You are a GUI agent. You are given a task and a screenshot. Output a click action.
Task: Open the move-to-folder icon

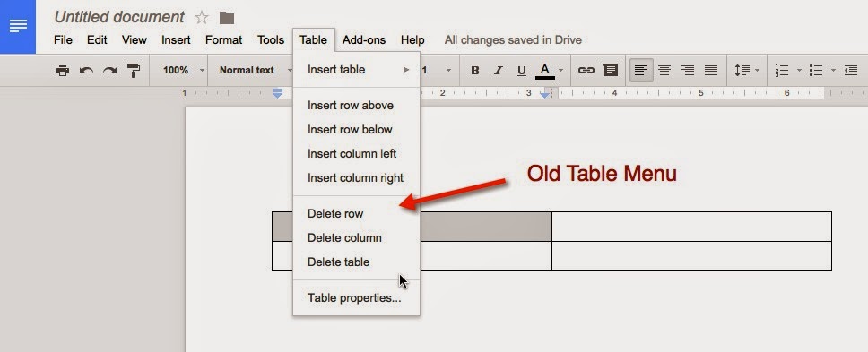pyautogui.click(x=226, y=18)
